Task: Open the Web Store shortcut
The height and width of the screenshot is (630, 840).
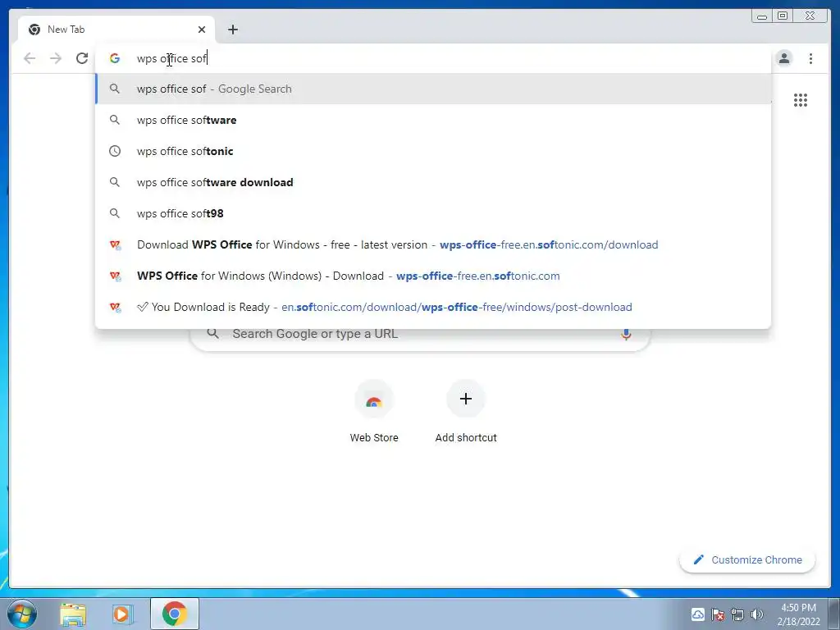Action: click(x=374, y=412)
